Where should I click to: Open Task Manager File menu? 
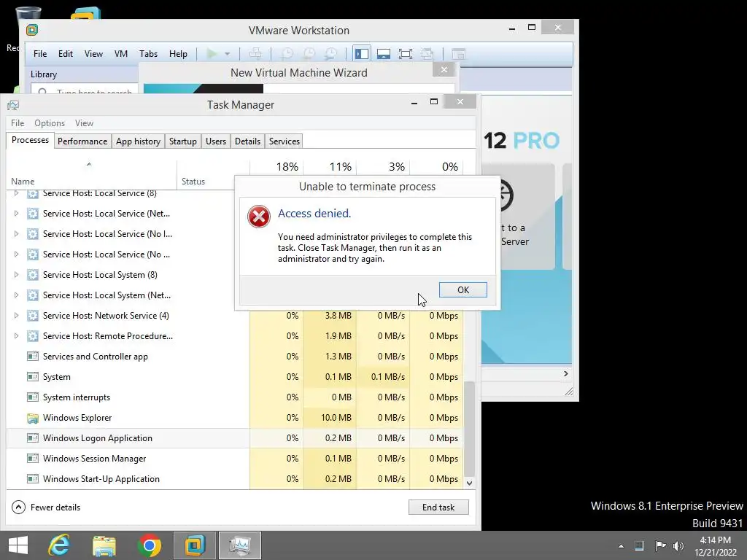[18, 122]
